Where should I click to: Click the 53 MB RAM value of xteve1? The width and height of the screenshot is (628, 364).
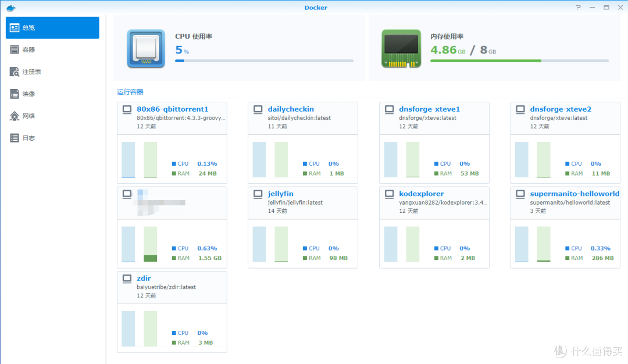click(469, 173)
